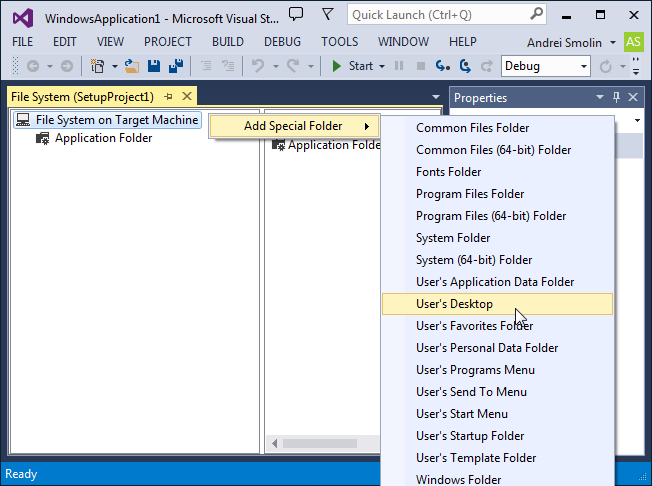
Task: Open the EDIT menu
Action: 64,42
